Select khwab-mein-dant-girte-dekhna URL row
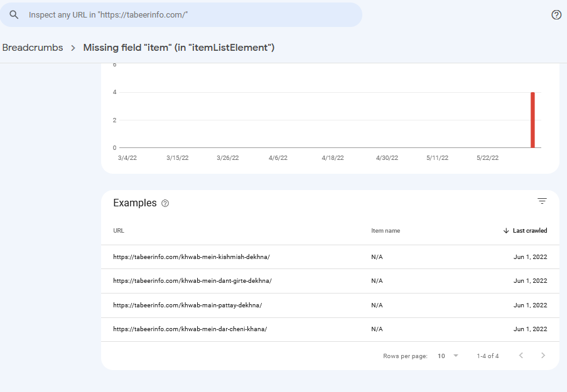Viewport: 567px width, 392px height. [192, 281]
